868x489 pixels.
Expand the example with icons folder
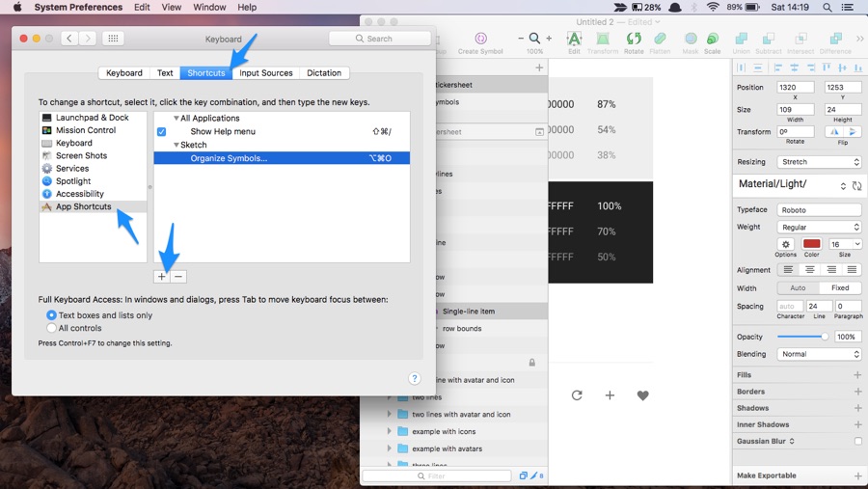pos(390,431)
